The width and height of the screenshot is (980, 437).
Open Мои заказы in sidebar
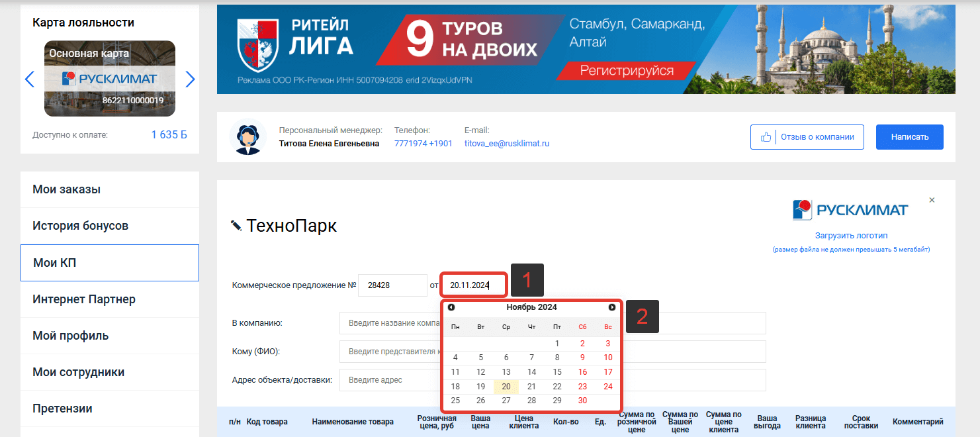click(110, 189)
